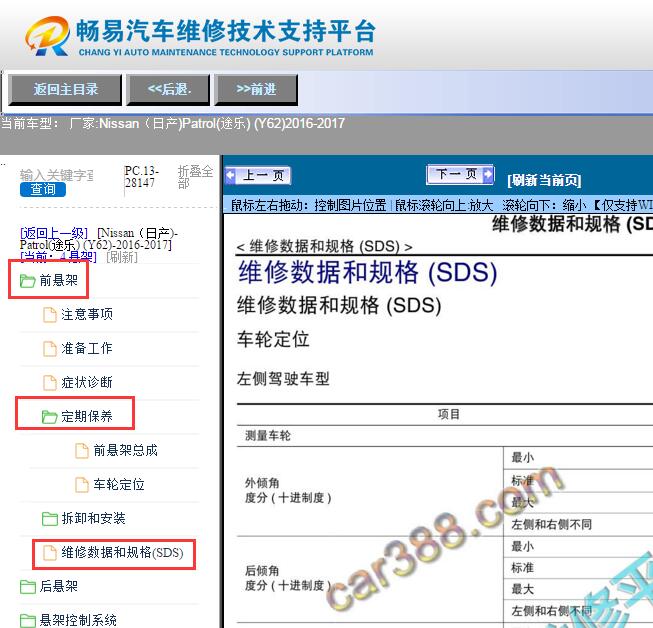Click the right arrow icon on 下一页

(488, 174)
